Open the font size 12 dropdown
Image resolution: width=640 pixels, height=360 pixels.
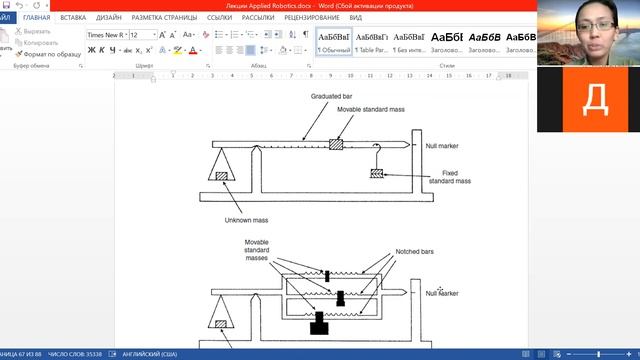tap(155, 35)
